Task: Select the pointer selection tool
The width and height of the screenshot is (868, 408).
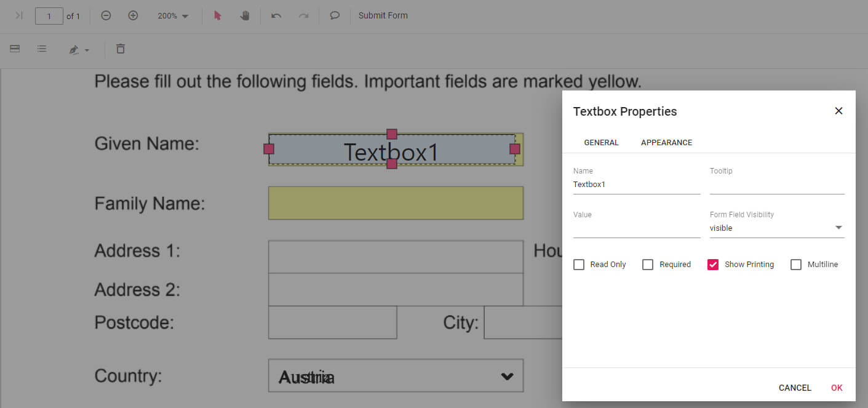Action: point(217,15)
